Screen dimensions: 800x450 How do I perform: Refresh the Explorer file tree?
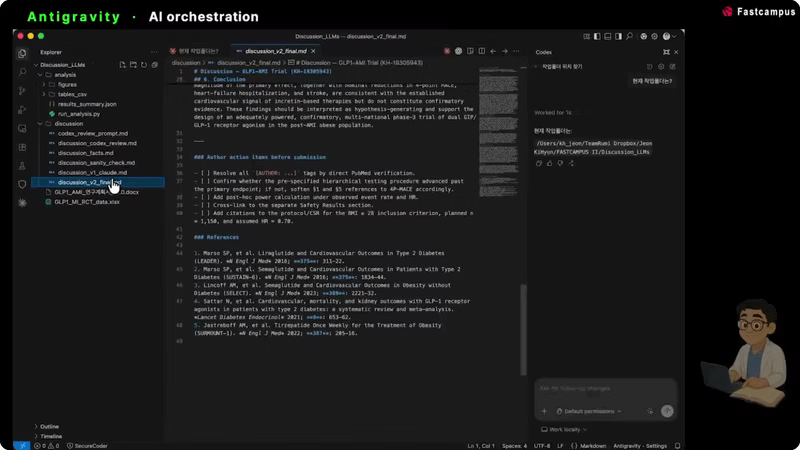click(144, 65)
